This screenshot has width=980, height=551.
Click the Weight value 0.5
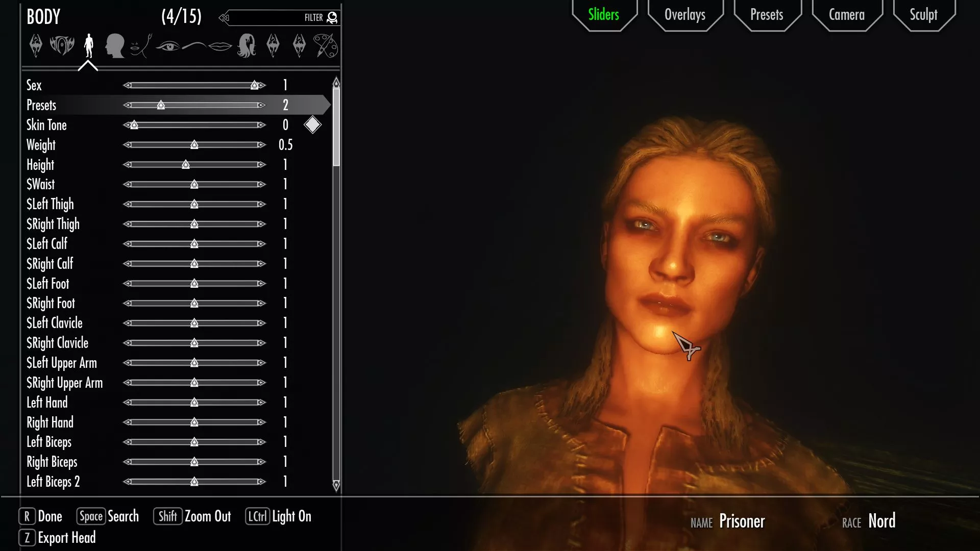point(285,145)
